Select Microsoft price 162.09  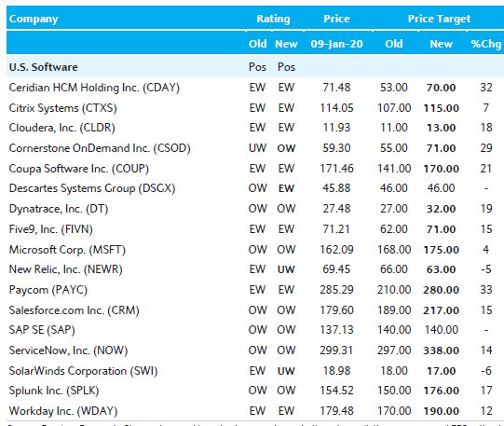(336, 250)
